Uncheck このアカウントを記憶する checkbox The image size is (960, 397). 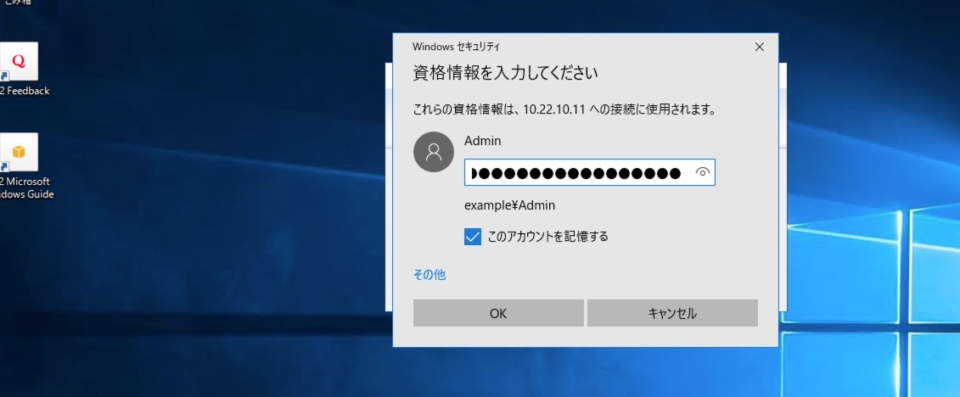(x=472, y=236)
